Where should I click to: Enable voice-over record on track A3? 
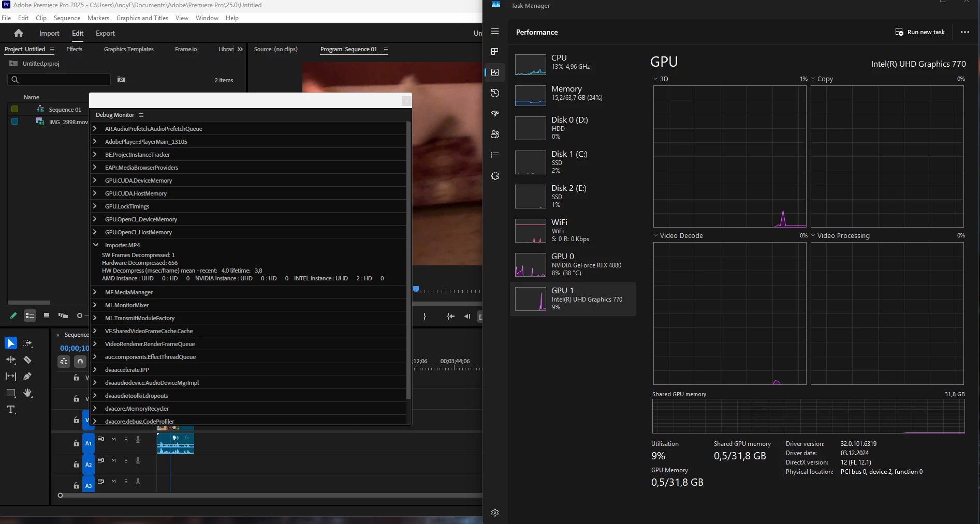(138, 482)
